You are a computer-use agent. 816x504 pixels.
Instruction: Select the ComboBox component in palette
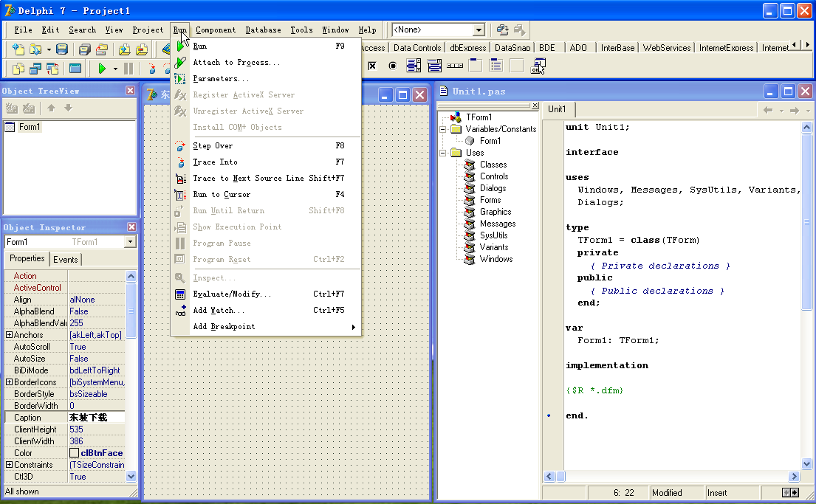434,66
